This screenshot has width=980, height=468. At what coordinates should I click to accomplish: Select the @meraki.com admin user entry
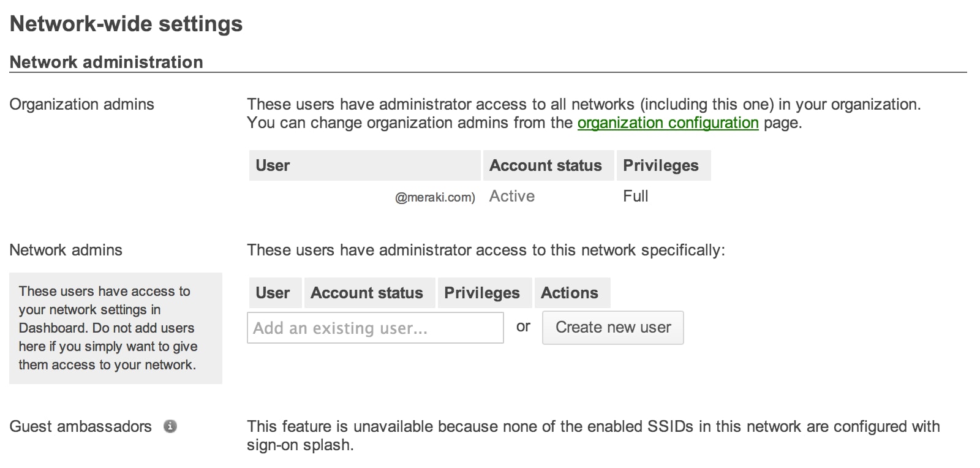[435, 197]
